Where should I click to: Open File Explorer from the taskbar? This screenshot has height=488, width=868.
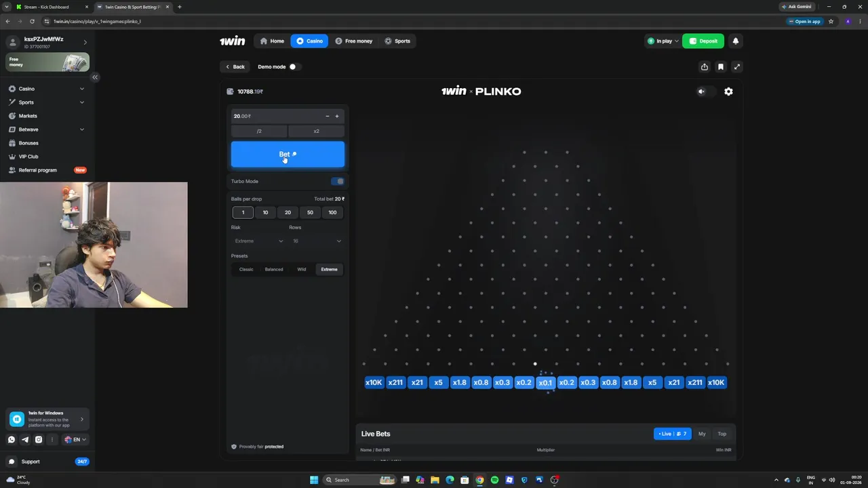(435, 480)
